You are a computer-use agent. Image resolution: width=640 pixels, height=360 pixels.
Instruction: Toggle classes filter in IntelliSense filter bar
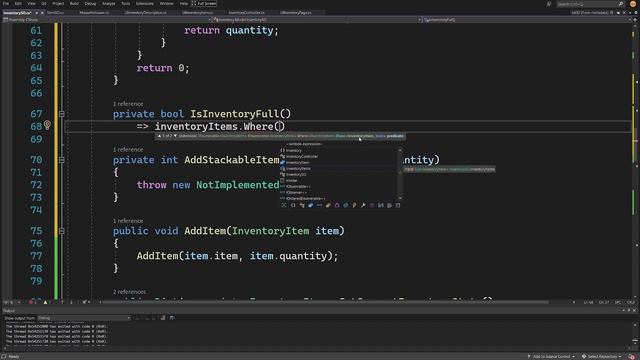(302, 205)
